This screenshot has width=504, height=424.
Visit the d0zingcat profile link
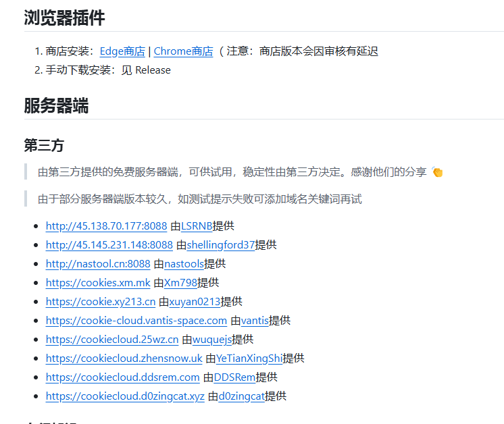coord(242,397)
